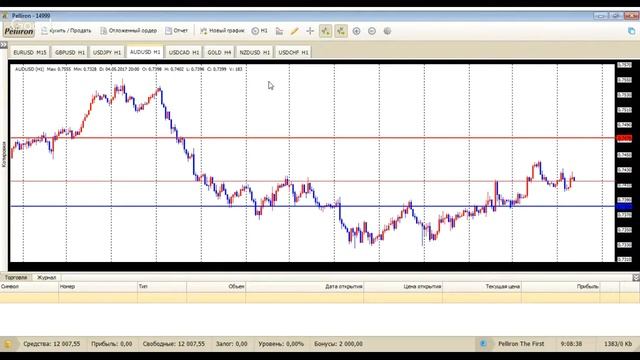Toggle the second green chart-shift icon

point(341,31)
